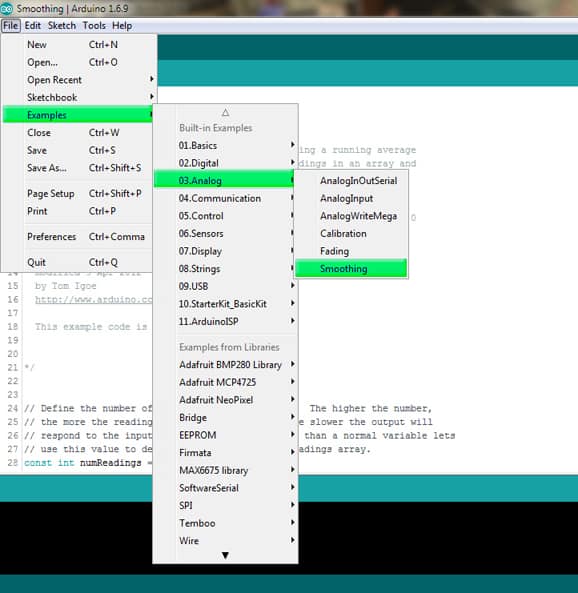Open the Tools menu
The height and width of the screenshot is (593, 578).
tap(94, 26)
